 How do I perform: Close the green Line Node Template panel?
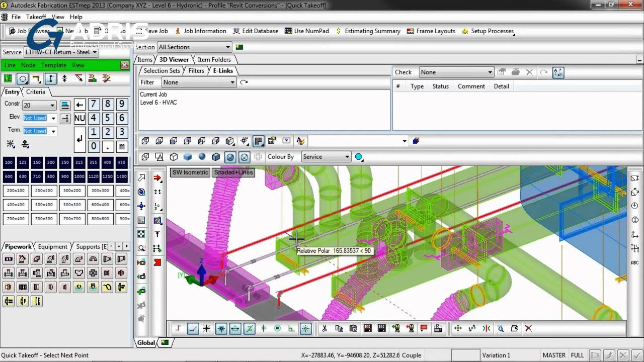coord(124,65)
